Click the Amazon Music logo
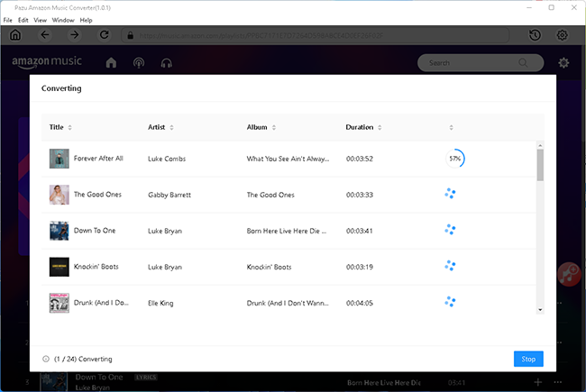 47,62
